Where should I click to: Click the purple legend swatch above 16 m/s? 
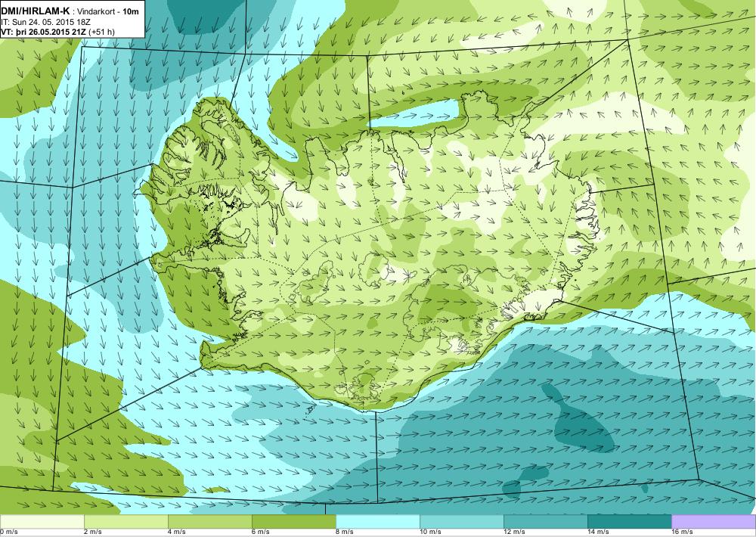[x=714, y=522]
